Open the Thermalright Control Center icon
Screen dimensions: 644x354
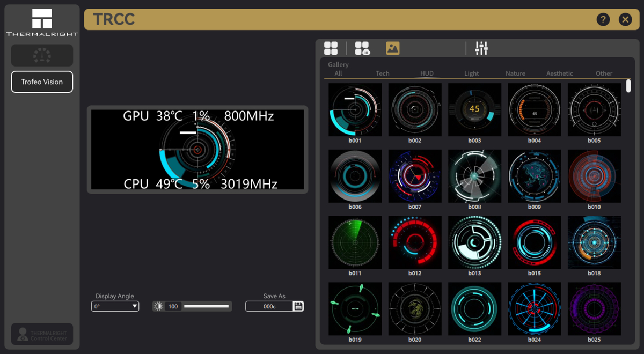click(42, 334)
